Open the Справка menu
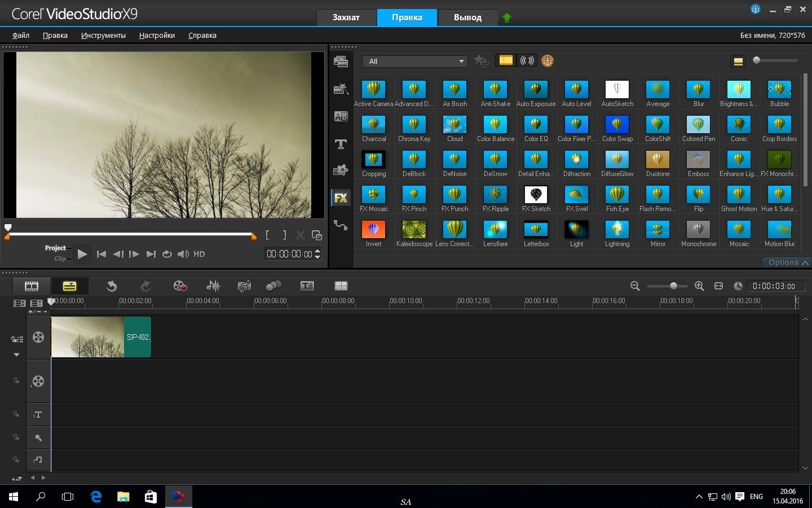This screenshot has width=812, height=508. tap(202, 35)
